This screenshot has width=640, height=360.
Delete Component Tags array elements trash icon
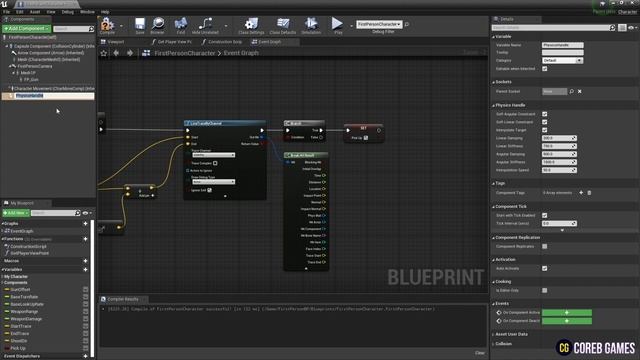(589, 193)
